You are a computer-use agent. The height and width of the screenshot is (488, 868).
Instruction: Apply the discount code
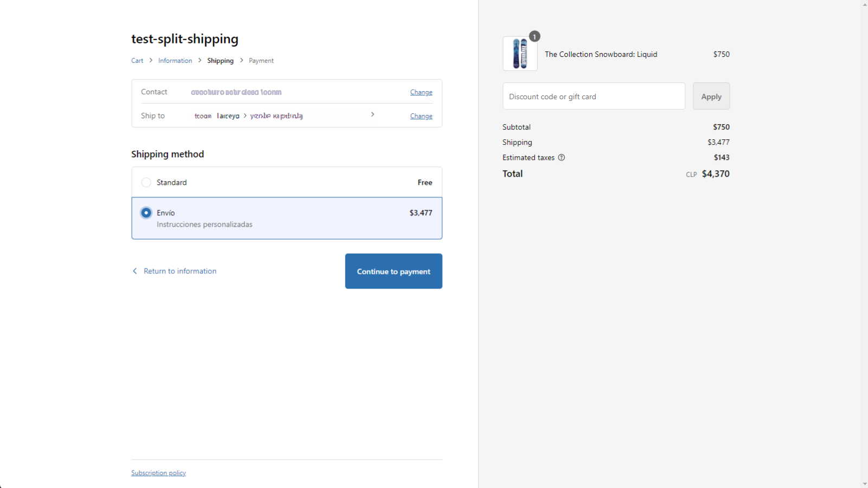point(711,97)
